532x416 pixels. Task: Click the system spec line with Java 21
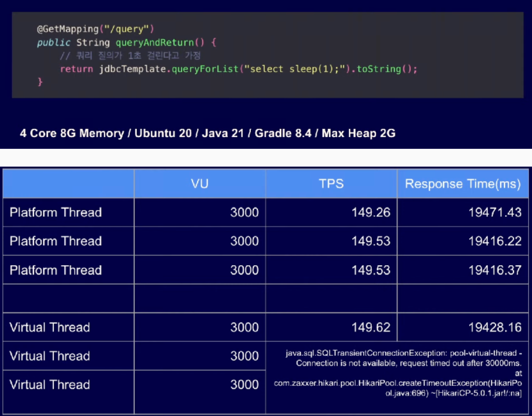point(207,133)
